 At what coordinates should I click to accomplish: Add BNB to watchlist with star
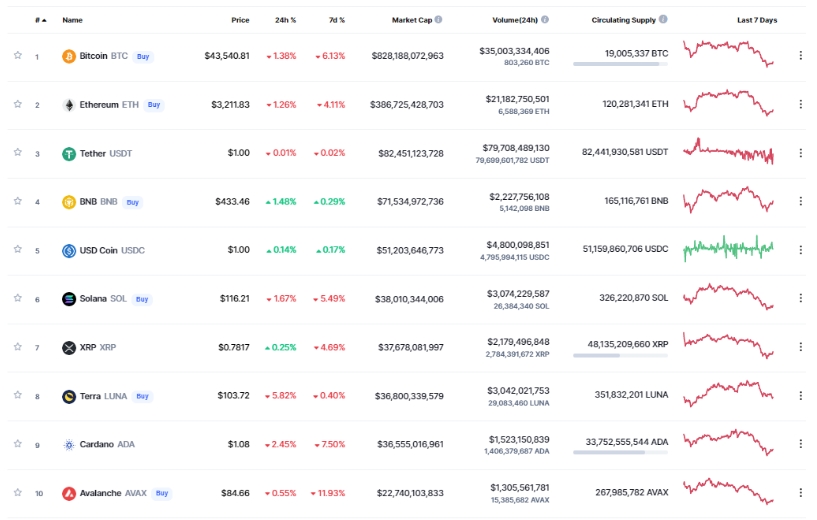[x=18, y=201]
